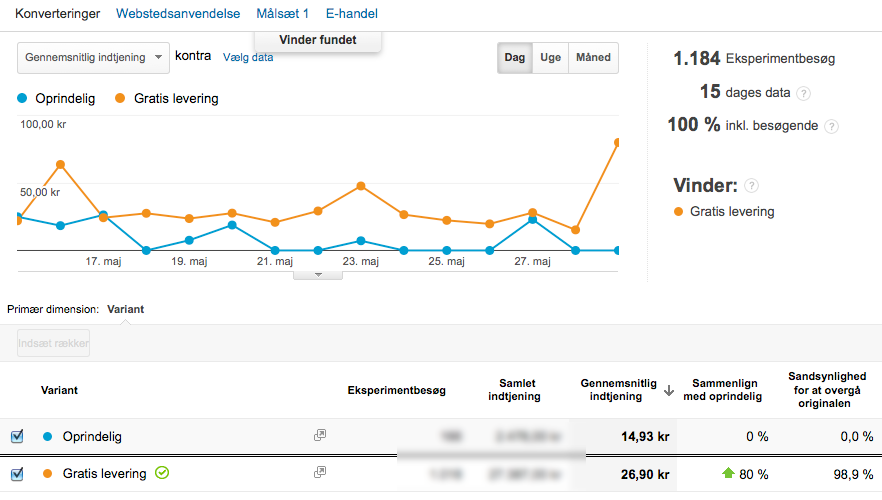Click the Oprindelig variant name in table
Viewport: 882px width, 500px height.
(x=92, y=436)
